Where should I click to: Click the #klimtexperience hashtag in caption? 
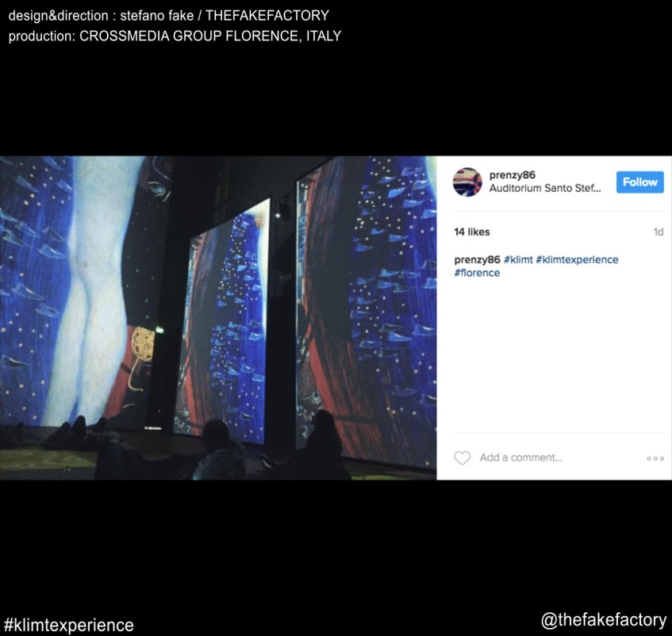pyautogui.click(x=577, y=259)
